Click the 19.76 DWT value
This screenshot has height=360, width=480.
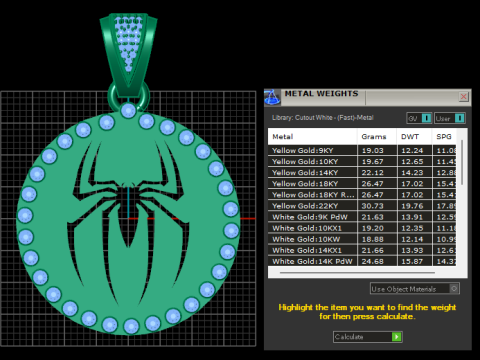[x=412, y=206]
